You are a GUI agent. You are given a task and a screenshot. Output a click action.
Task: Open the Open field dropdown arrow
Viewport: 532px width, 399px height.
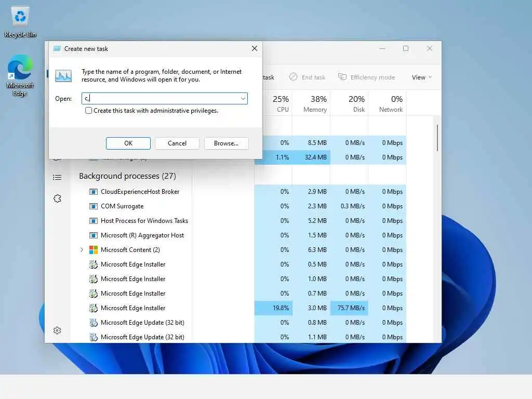pos(243,99)
